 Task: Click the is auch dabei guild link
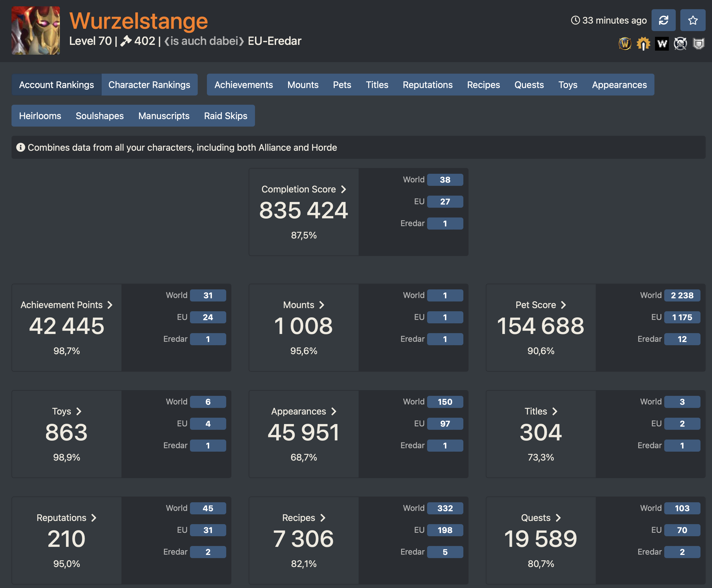pyautogui.click(x=204, y=41)
